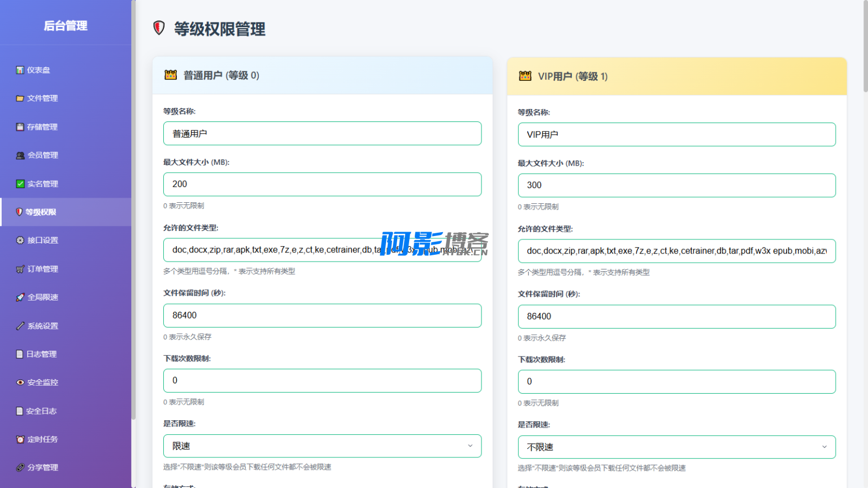Viewport: 868px width, 488px height.
Task: Click the users icon beside 会员管理
Action: click(x=20, y=155)
